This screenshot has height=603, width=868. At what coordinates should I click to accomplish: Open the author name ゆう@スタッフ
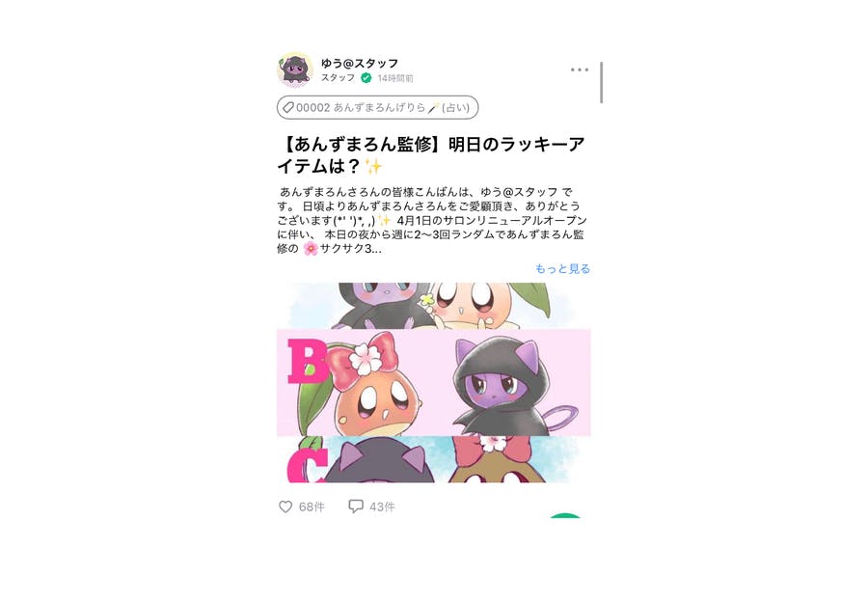(360, 63)
